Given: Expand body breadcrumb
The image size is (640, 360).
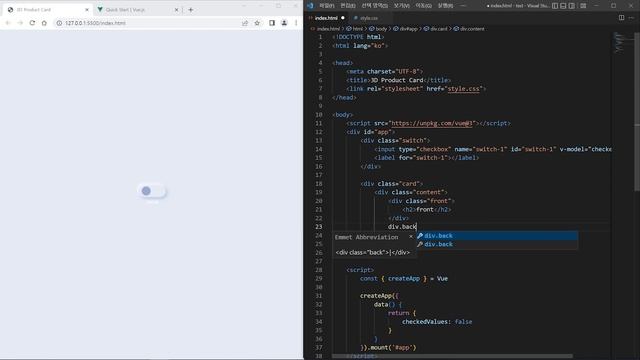Looking at the screenshot, I should click(378, 29).
